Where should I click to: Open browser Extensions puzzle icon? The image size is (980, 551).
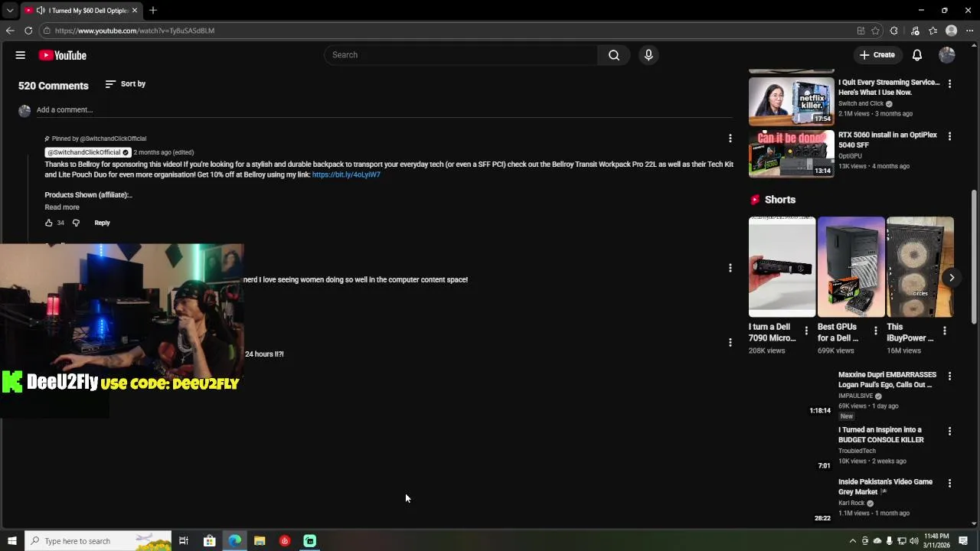[x=894, y=31]
